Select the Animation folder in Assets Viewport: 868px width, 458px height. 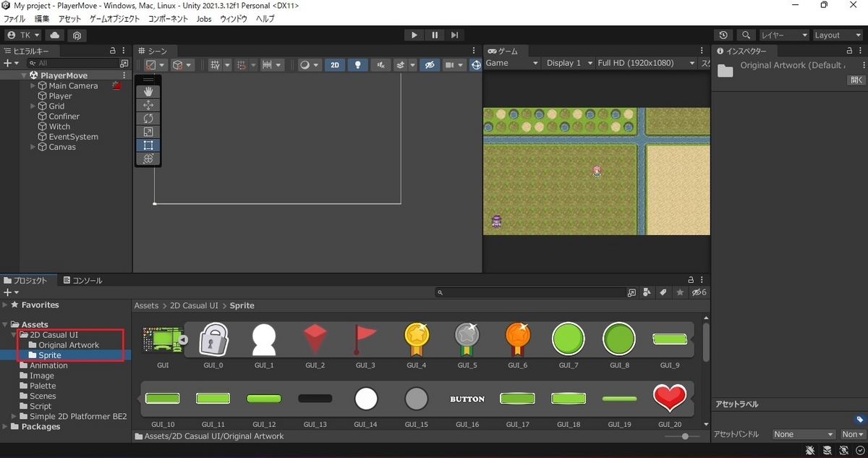tap(48, 365)
